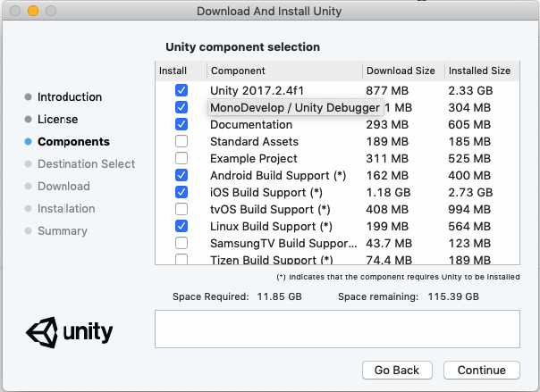Viewport: 540px width, 392px height.
Task: Click the 2.33 GB installed size cell
Action: pyautogui.click(x=470, y=90)
